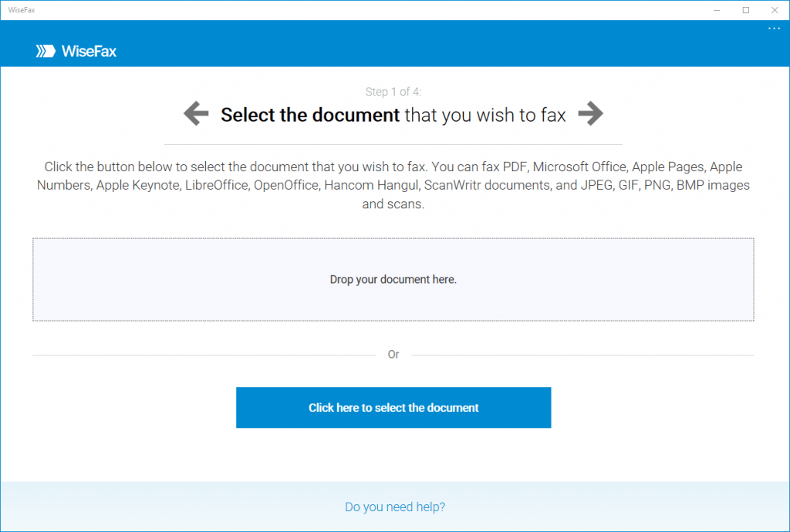Click the left back arrow icon

click(196, 113)
